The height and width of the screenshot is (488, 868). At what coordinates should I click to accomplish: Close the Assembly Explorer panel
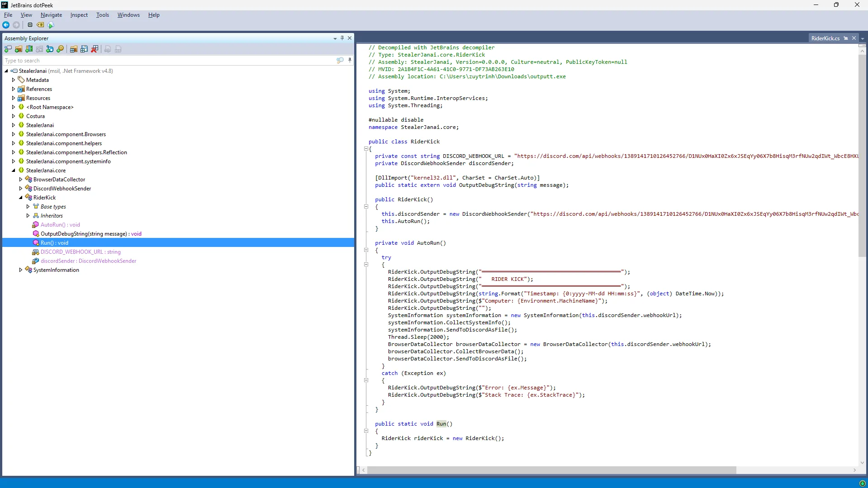pos(350,38)
